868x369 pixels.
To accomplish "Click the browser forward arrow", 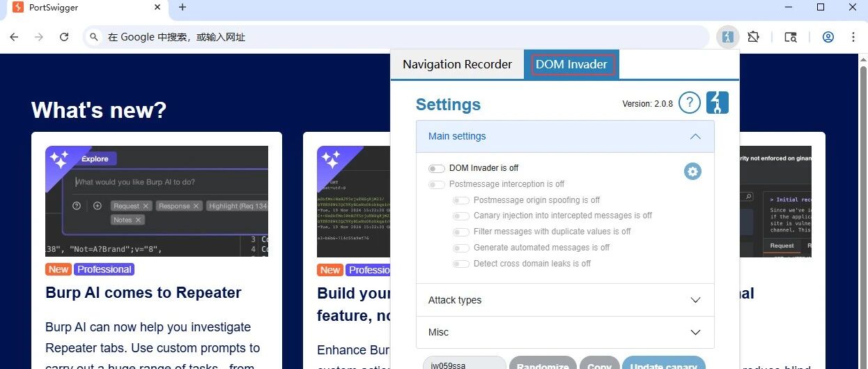I will tap(39, 37).
